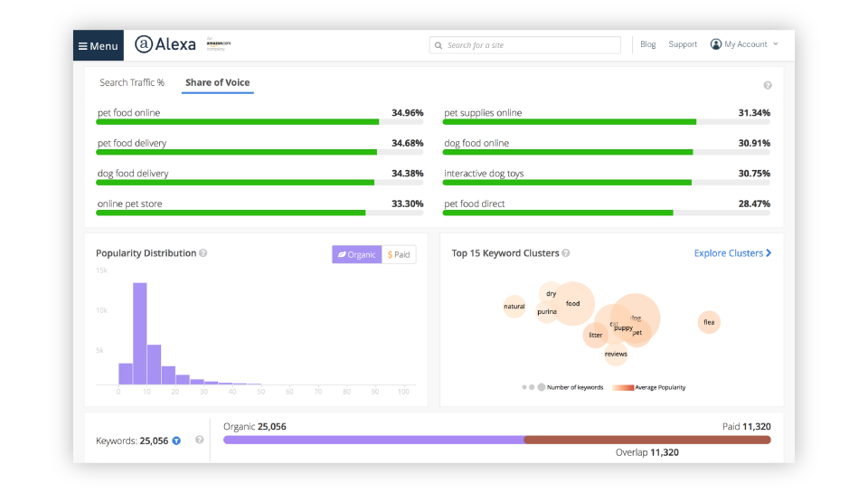Open help icon beside Popularity Distribution
868x493 pixels.
point(203,253)
